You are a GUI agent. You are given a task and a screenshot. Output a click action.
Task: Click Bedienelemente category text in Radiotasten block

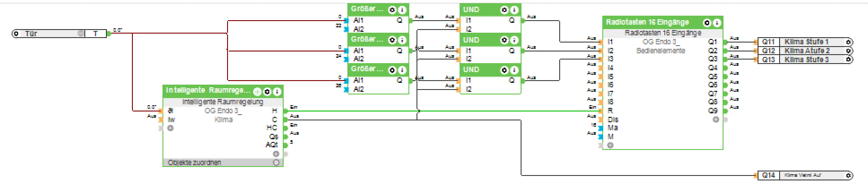(x=661, y=51)
